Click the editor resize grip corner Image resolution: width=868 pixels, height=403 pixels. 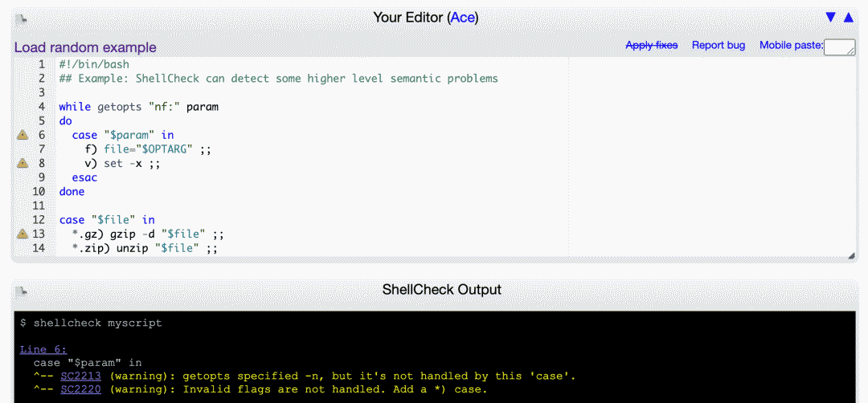pyautogui.click(x=851, y=256)
